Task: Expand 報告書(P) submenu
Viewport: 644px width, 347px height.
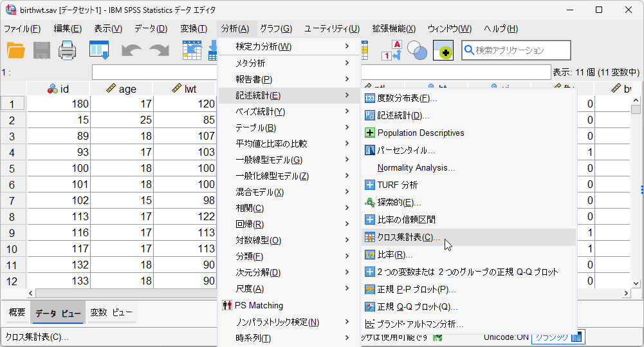Action: pyautogui.click(x=289, y=79)
